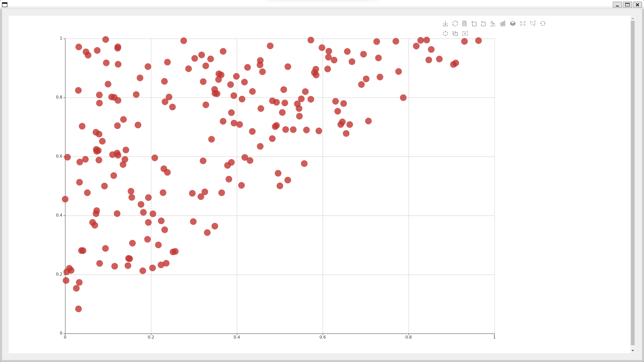Screen dimensions: 644x362
Task: Open the Data View document icon
Action: (464, 23)
